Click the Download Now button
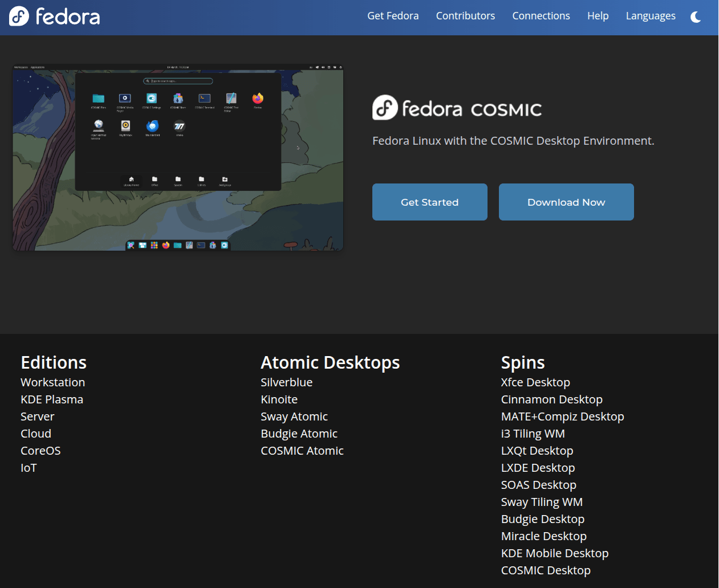Image resolution: width=719 pixels, height=588 pixels. tap(566, 202)
